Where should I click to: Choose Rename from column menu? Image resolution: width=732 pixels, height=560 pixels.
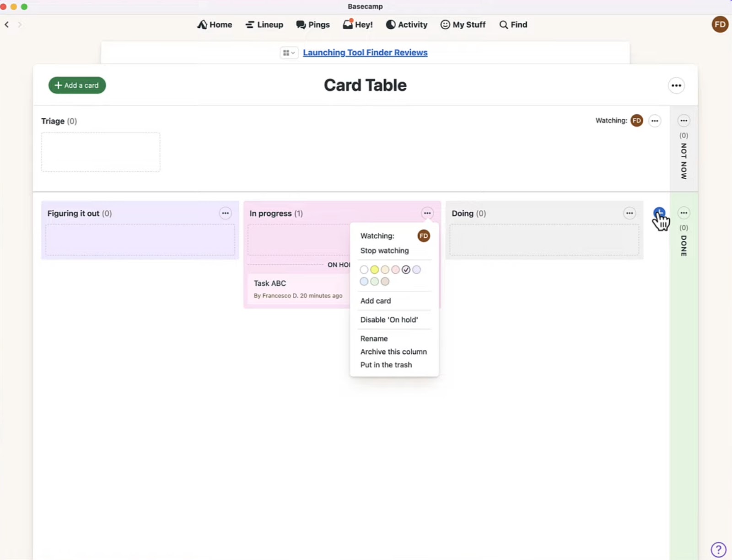374,339
